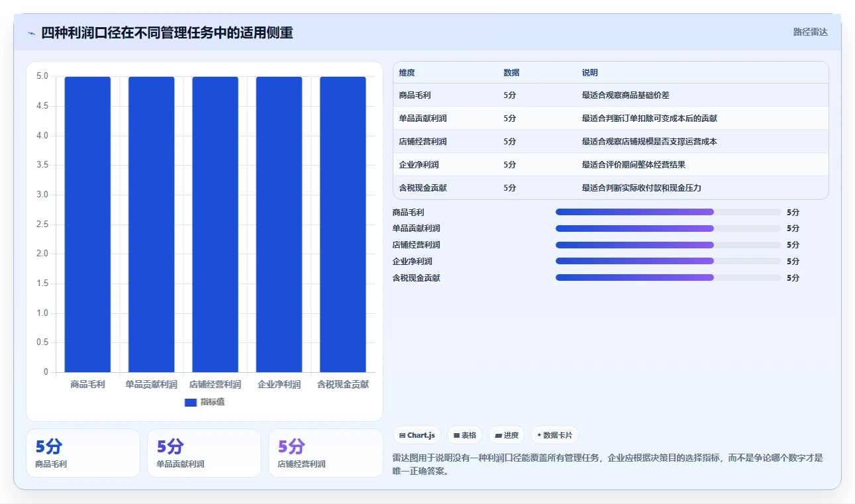Click the 说明 column header
The image size is (855, 504).
point(590,73)
